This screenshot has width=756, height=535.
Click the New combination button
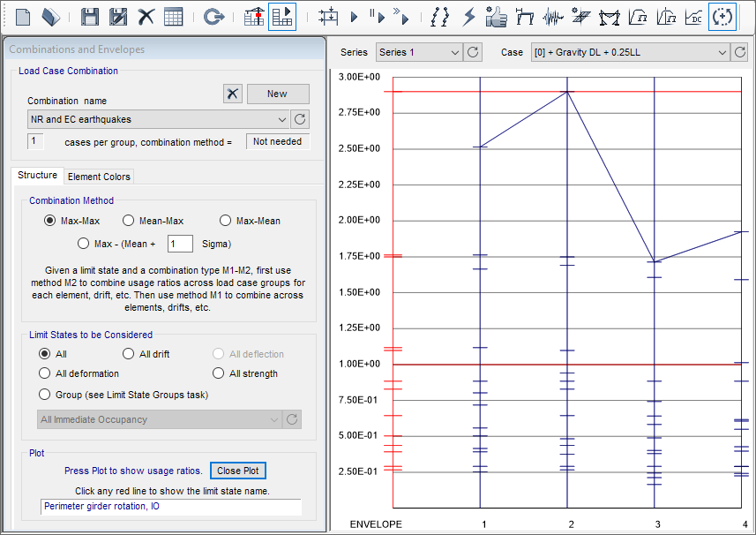(x=278, y=94)
